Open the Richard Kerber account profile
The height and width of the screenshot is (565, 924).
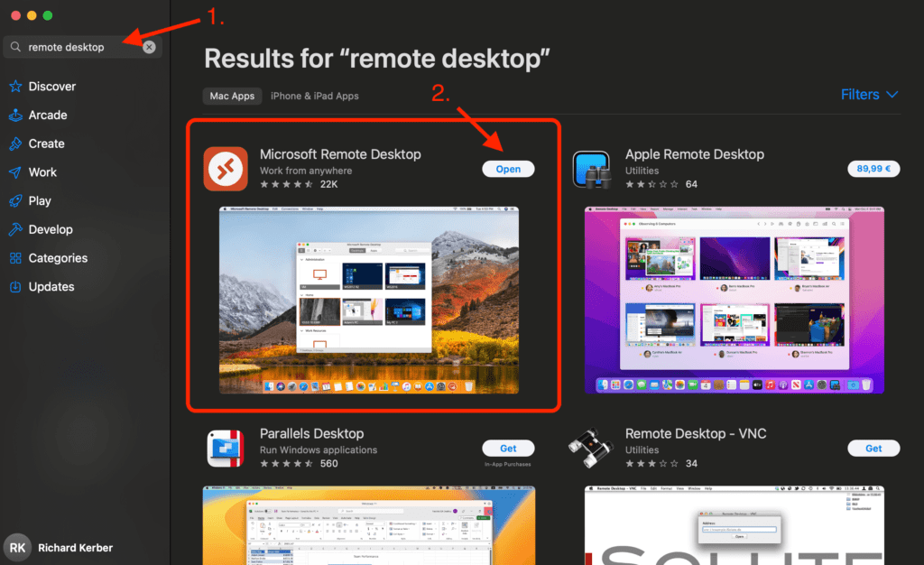click(x=59, y=548)
